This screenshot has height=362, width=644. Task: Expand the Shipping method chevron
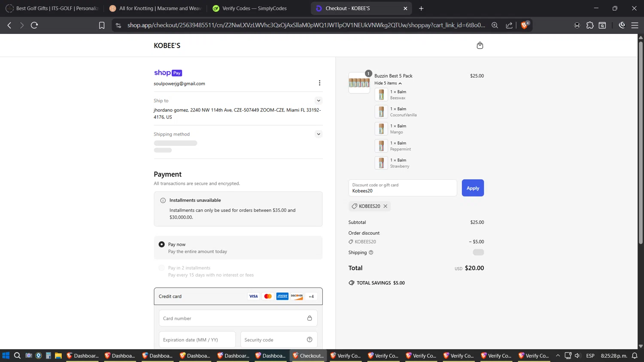[x=319, y=134]
